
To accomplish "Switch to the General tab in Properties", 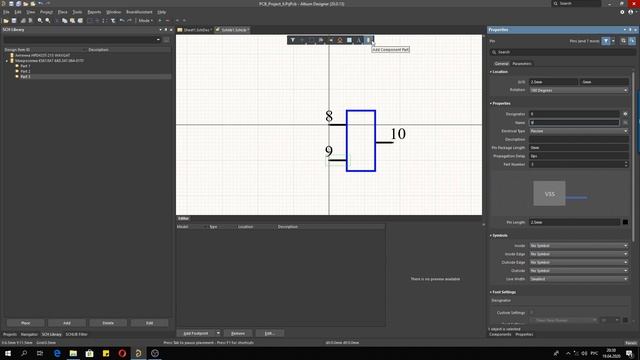I will (501, 64).
